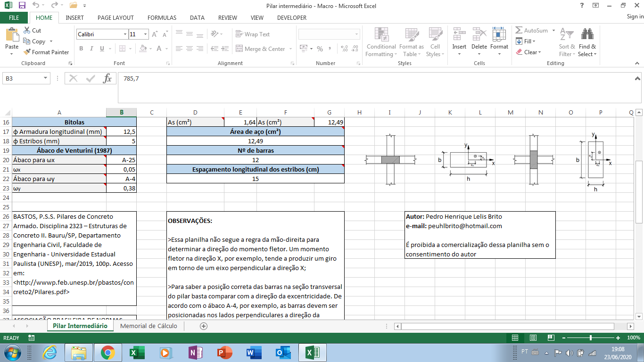644x362 pixels.
Task: Click the zoom slider handle
Action: tap(591, 338)
